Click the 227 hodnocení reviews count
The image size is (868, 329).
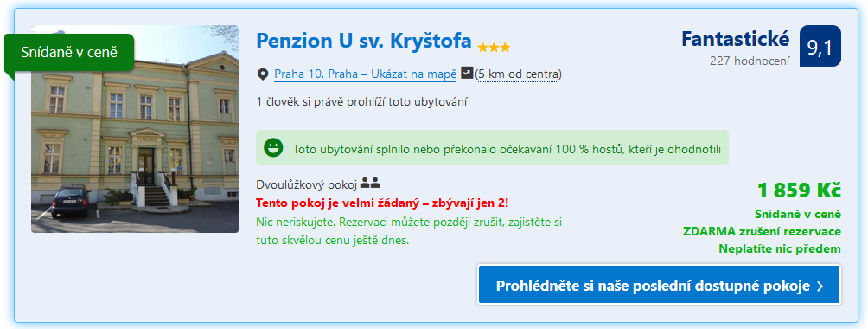pos(750,61)
